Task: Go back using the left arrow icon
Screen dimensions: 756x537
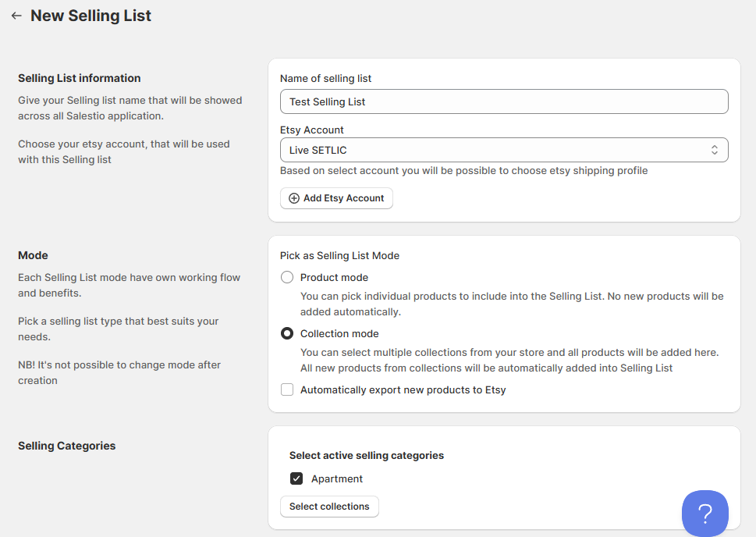Action: click(x=16, y=16)
